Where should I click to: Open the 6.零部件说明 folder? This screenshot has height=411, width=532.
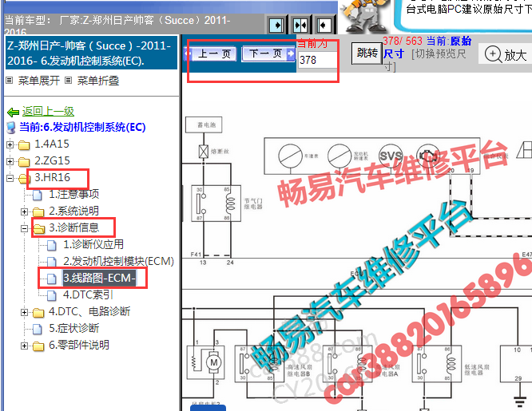pos(79,345)
